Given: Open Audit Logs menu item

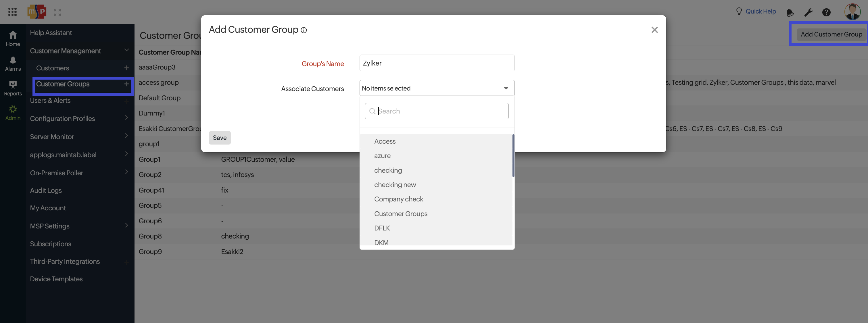Looking at the screenshot, I should click(46, 190).
